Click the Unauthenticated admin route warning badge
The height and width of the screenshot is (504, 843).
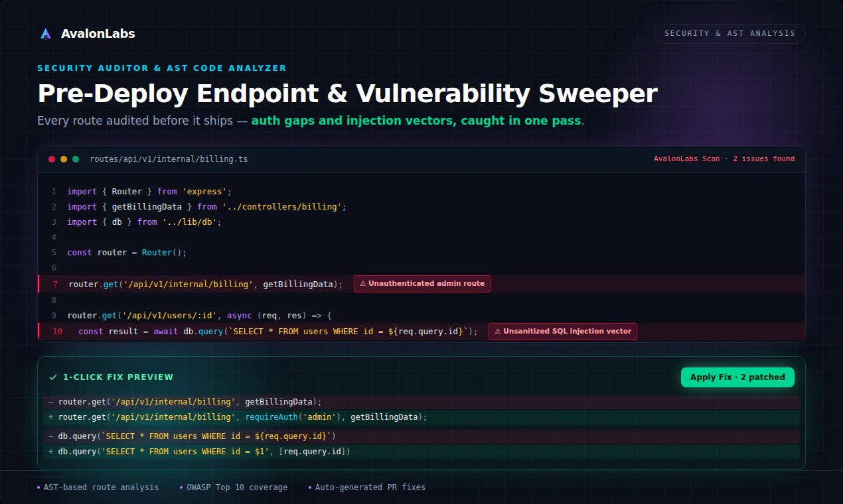[x=422, y=283]
